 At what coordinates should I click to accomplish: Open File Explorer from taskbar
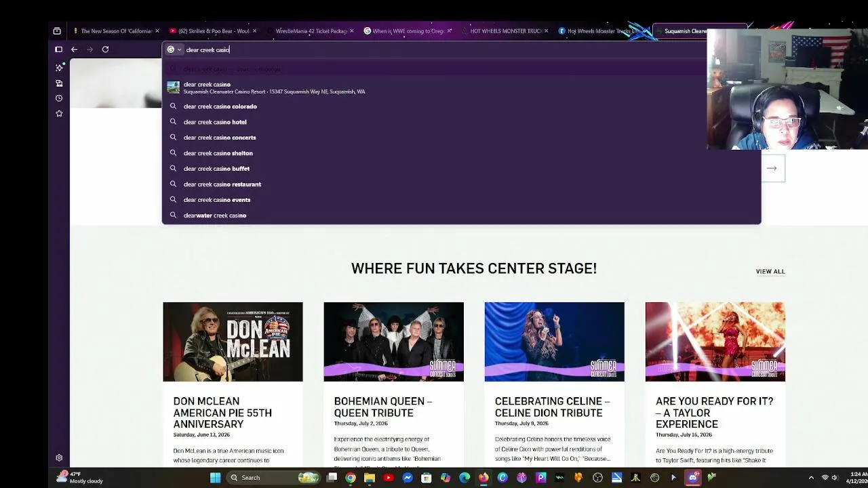(x=370, y=478)
